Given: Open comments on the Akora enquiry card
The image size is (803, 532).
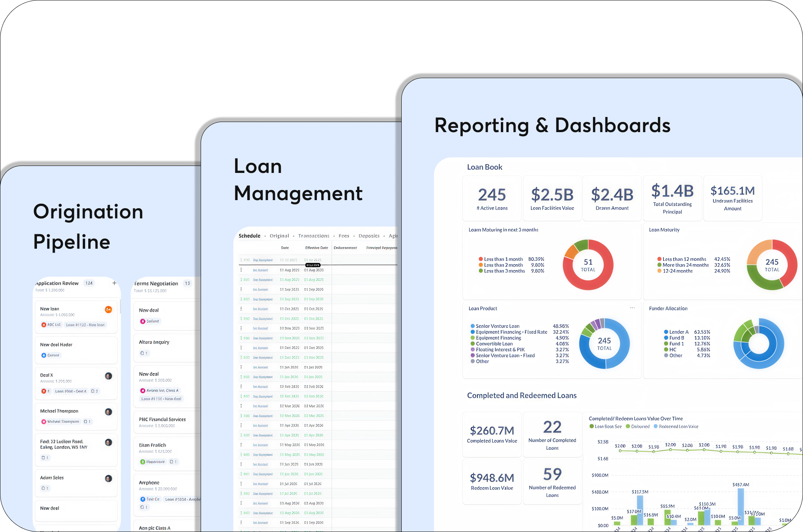Looking at the screenshot, I should pyautogui.click(x=144, y=353).
